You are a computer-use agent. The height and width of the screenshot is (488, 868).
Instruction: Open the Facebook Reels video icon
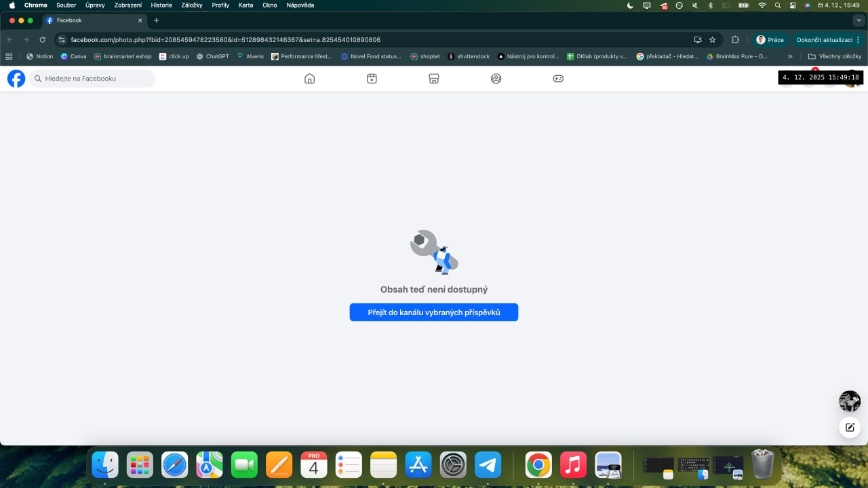pyautogui.click(x=372, y=79)
